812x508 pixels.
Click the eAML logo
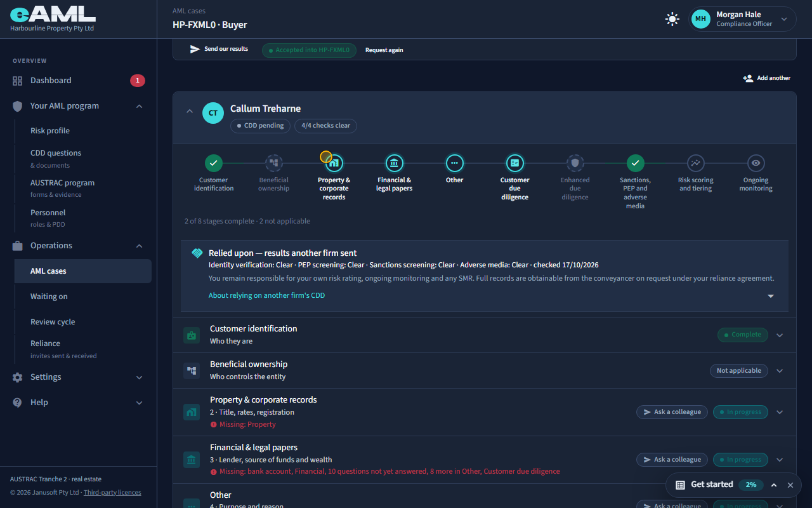coord(53,15)
